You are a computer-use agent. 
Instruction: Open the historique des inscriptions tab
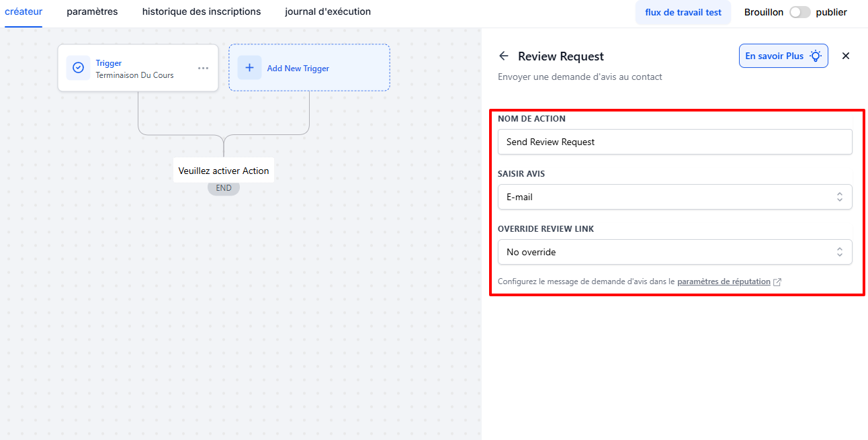pos(202,12)
